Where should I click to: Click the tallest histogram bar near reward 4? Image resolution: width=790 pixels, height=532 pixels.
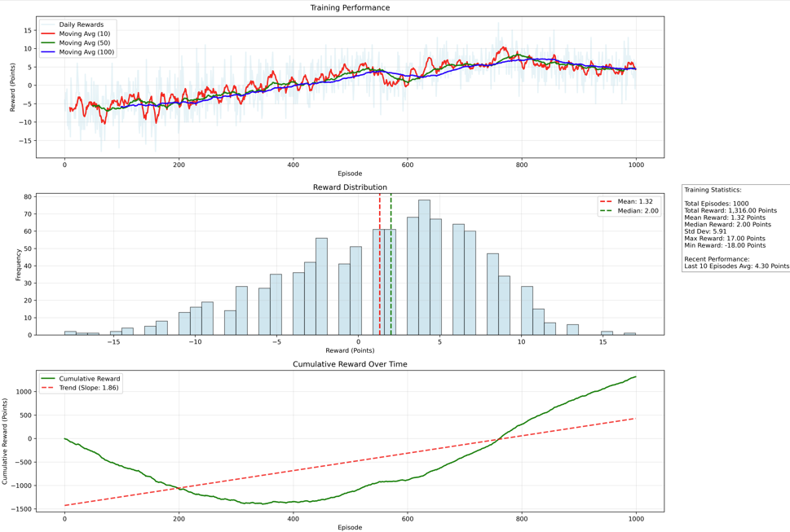[x=424, y=267]
